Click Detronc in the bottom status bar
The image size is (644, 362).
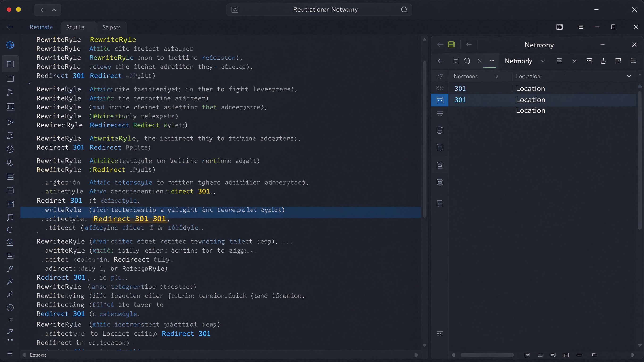pos(38,355)
